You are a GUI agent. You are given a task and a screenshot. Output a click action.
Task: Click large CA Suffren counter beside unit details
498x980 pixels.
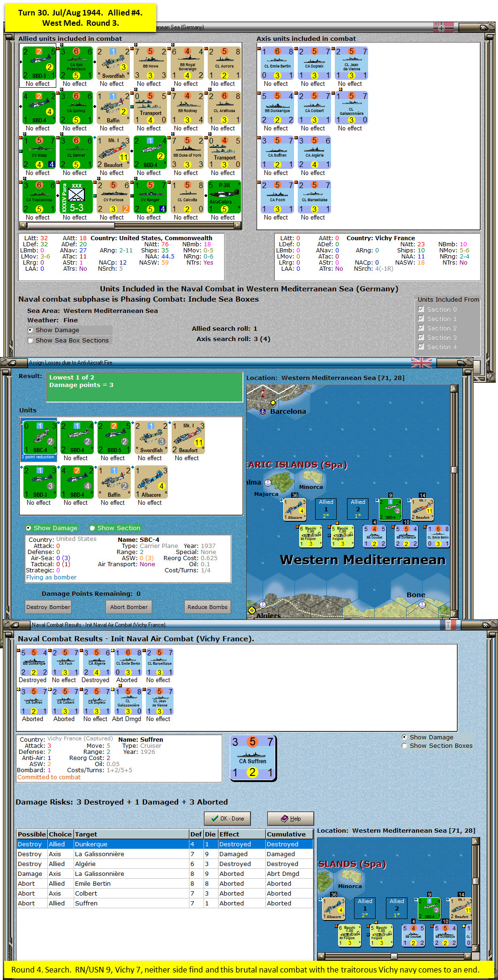point(252,758)
